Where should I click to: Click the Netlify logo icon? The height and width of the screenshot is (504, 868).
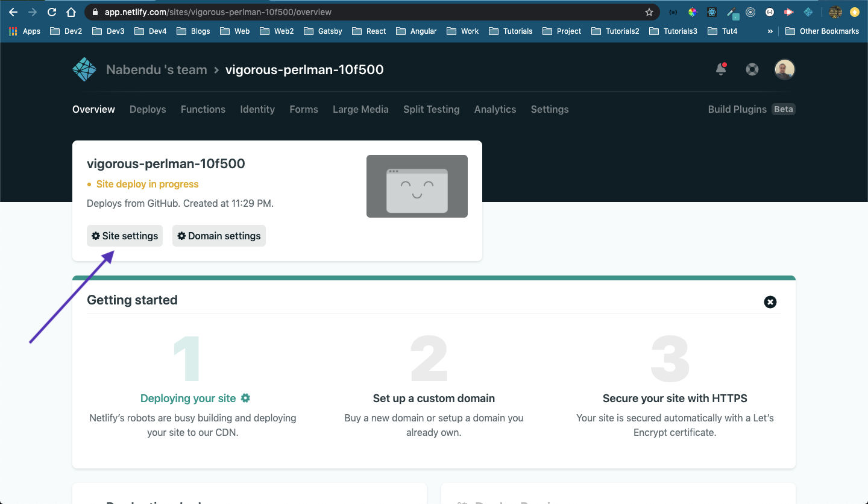pos(84,69)
